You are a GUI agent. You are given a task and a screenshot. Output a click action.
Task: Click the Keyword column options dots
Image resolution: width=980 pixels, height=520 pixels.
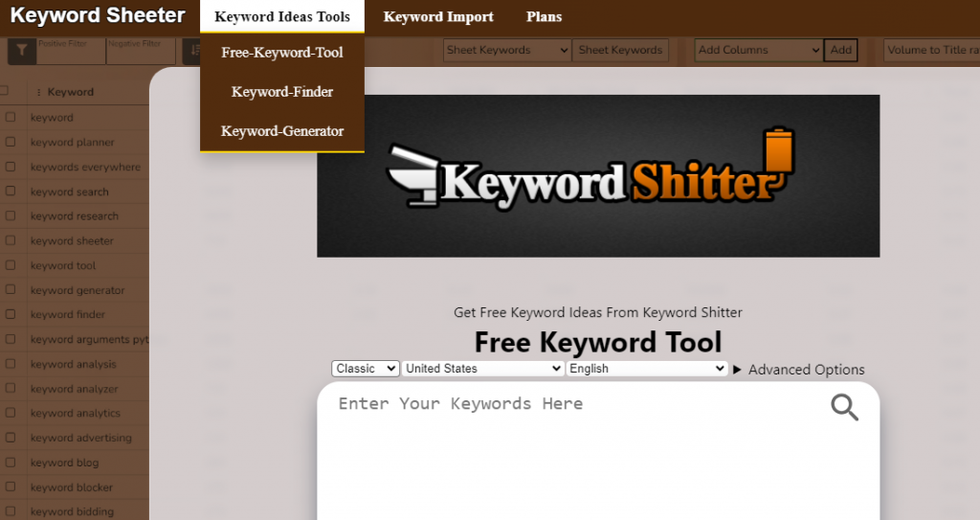point(38,92)
